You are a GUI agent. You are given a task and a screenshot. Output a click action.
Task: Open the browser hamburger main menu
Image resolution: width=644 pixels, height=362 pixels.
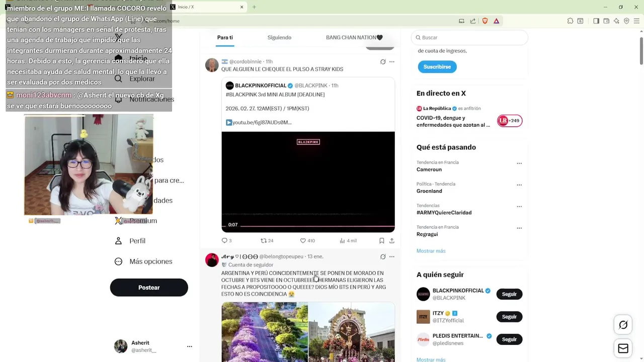(x=637, y=21)
